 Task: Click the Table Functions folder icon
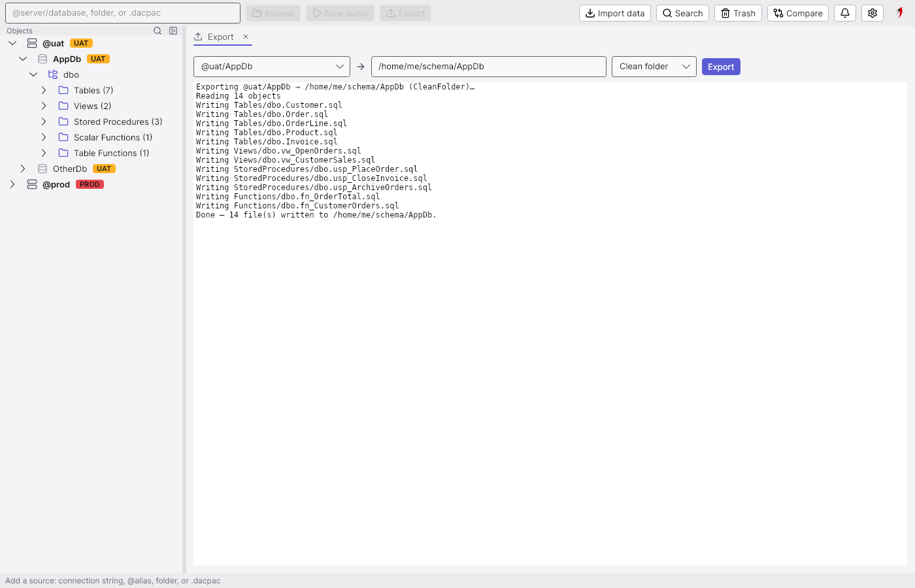click(63, 153)
